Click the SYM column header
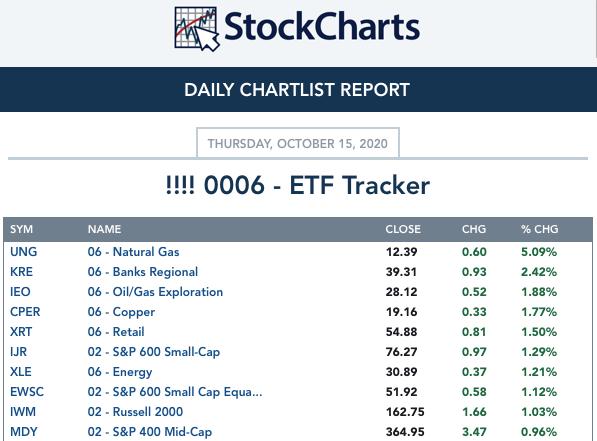Viewport: 597px width, 441px height. [21, 229]
